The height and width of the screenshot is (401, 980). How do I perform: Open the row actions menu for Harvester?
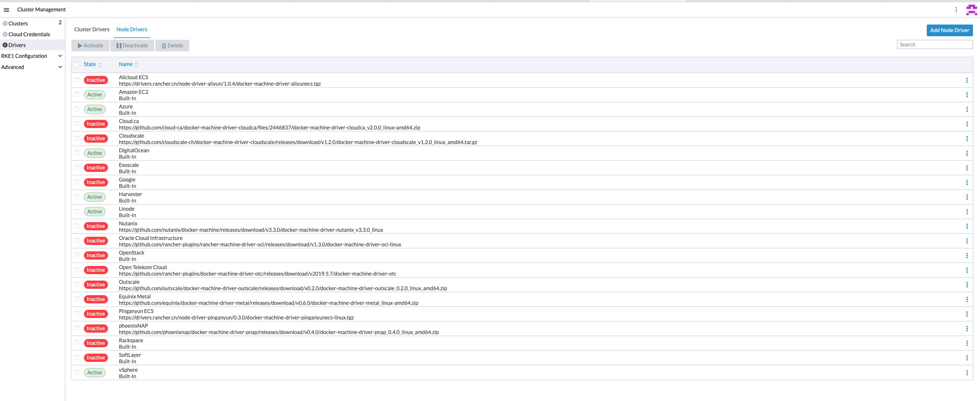pos(967,197)
